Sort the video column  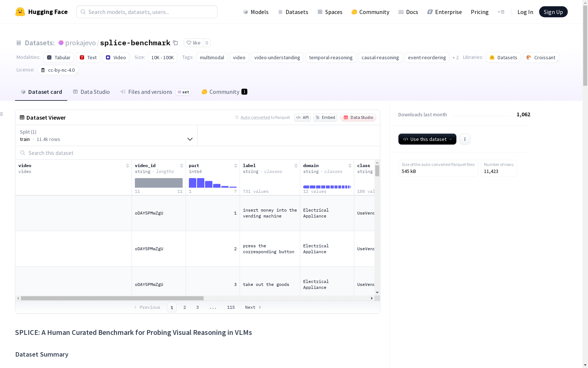click(128, 166)
